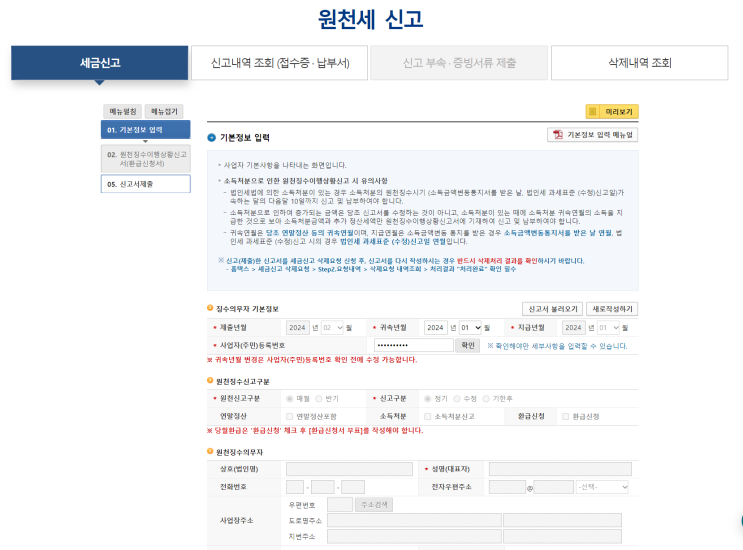The width and height of the screenshot is (743, 550).
Task: Select the 정기 radio button
Action: (x=427, y=399)
